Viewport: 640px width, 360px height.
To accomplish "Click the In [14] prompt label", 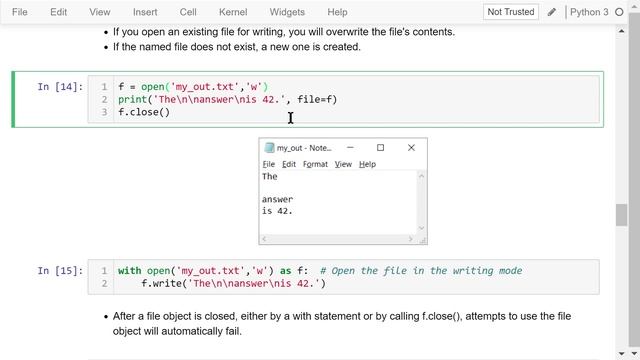I will [x=60, y=87].
